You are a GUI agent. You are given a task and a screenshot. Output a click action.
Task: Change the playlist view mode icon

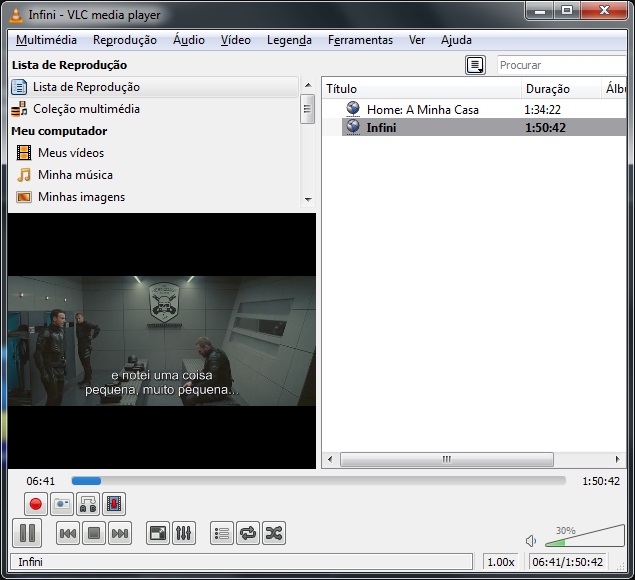(475, 65)
